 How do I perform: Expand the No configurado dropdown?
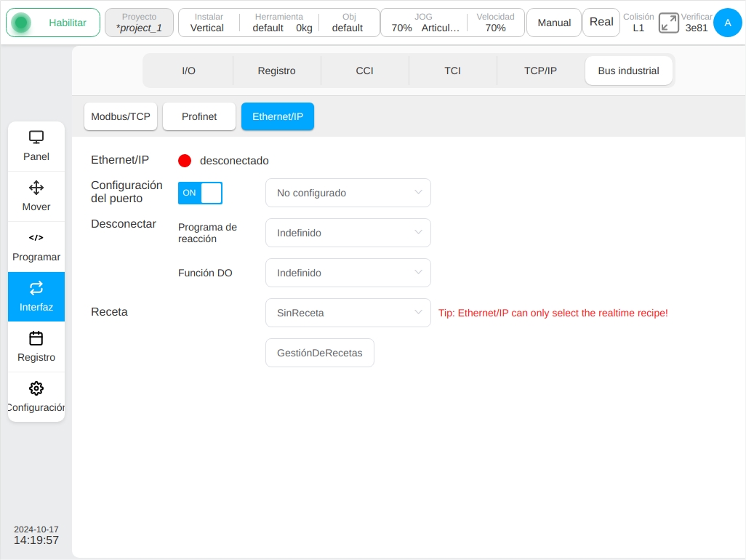(x=348, y=193)
